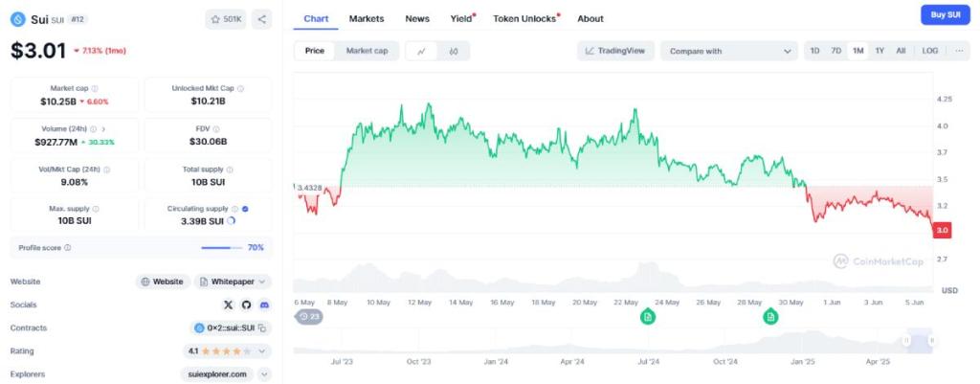Screen dimensions: 980x384
Task: Switch to line chart view icon
Action: (422, 51)
